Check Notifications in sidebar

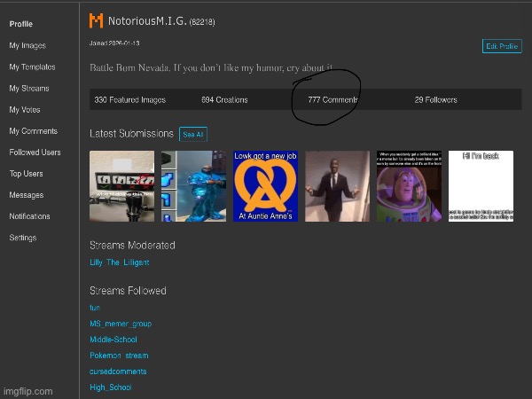29,216
